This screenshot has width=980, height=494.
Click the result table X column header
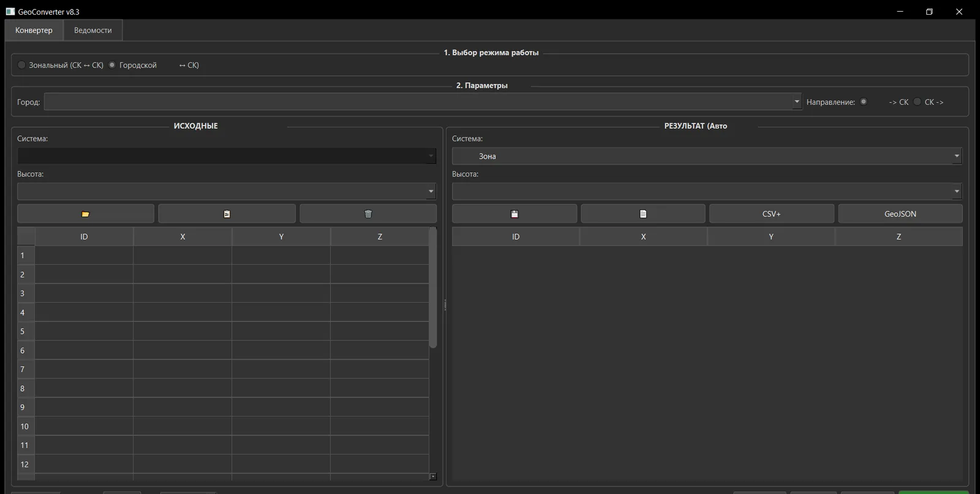[x=643, y=237]
